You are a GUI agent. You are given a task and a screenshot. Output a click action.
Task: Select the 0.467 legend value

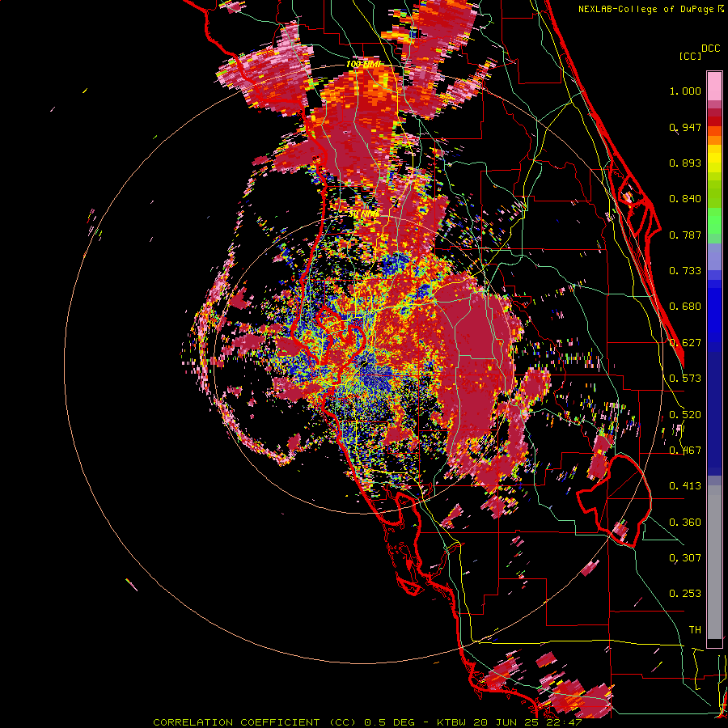tap(685, 451)
